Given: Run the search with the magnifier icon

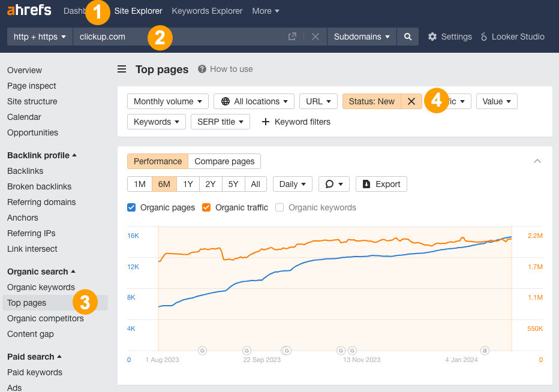Looking at the screenshot, I should tap(407, 36).
